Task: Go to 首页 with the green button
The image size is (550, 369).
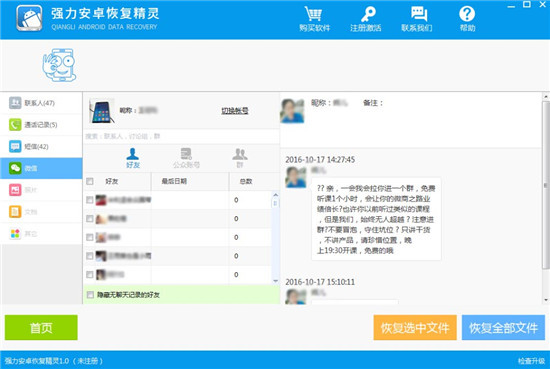Action: point(41,328)
